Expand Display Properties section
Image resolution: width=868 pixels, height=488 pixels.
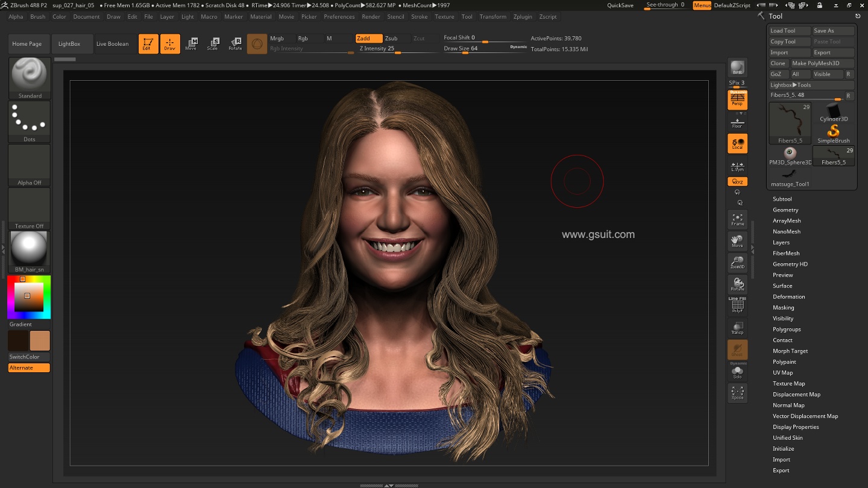796,427
